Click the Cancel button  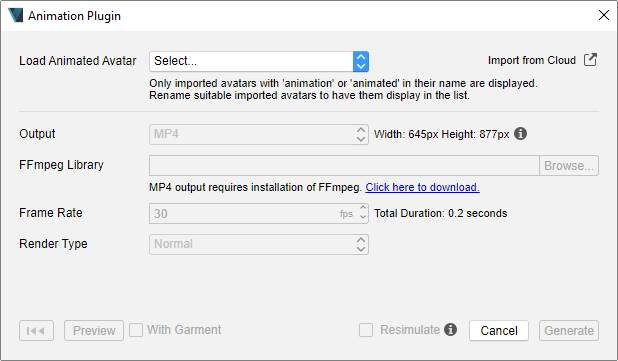click(x=499, y=331)
